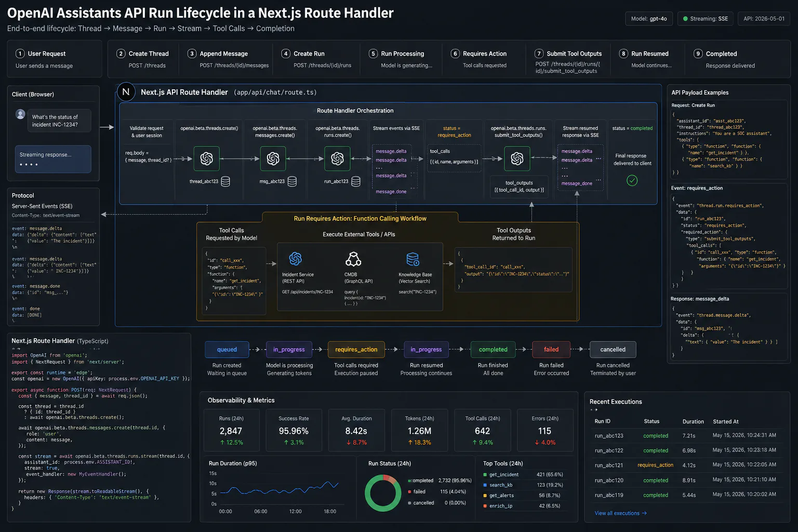Select run_abc123 row in Recent Executions
This screenshot has height=532, width=798.
(x=686, y=435)
